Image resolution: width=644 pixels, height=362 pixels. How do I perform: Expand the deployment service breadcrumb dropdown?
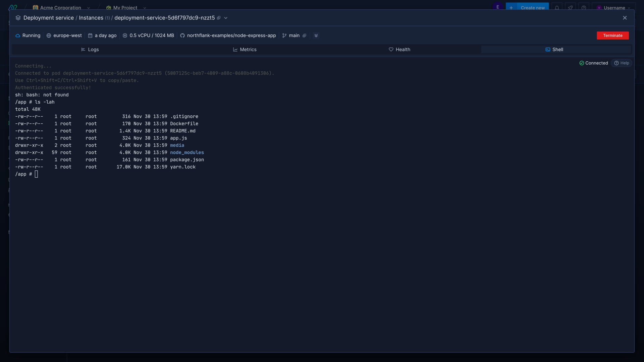[x=226, y=18]
